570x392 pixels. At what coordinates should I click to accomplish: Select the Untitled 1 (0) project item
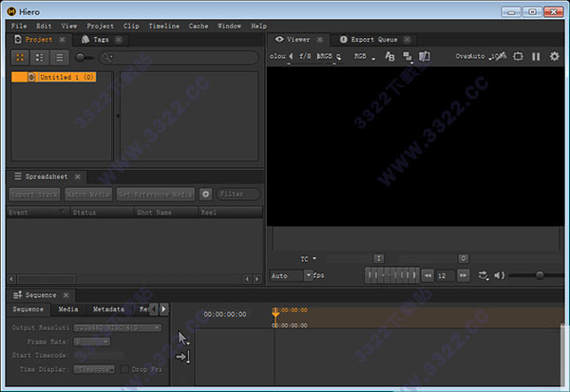click(x=54, y=77)
